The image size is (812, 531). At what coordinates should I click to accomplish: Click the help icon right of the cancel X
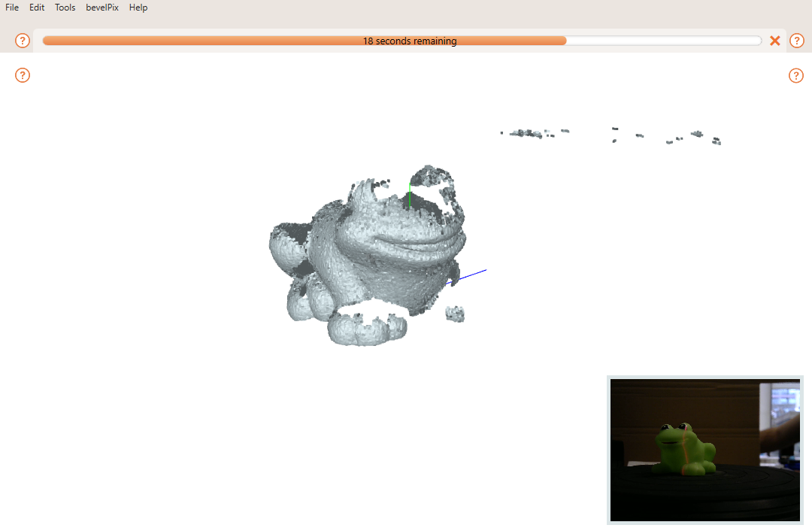797,41
